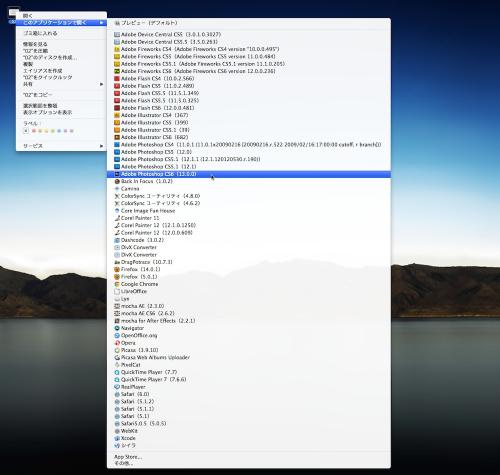Viewport: 500px width, 475px height.
Task: Click the Adobe Illustrator CS6 icon
Action: (x=117, y=137)
